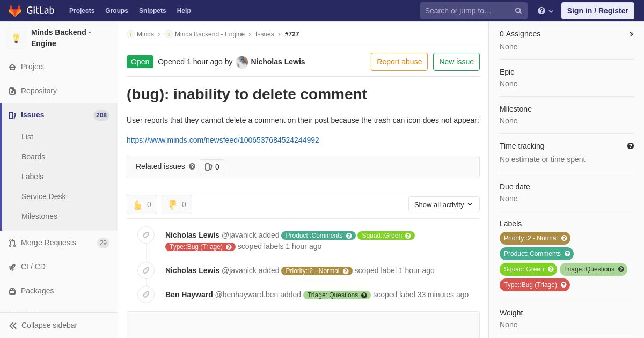Click help icon on sidebar Triage::Questions label
Screen dimensions: 644x338
click(621, 269)
